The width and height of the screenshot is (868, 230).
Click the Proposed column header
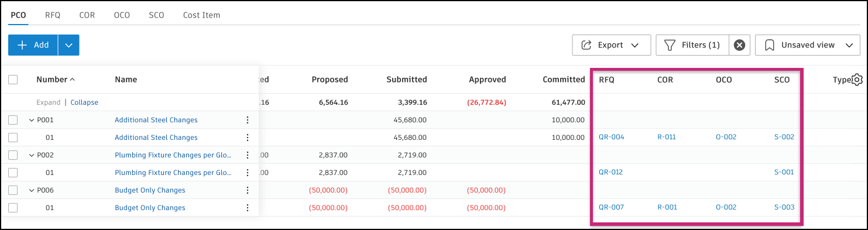330,80
